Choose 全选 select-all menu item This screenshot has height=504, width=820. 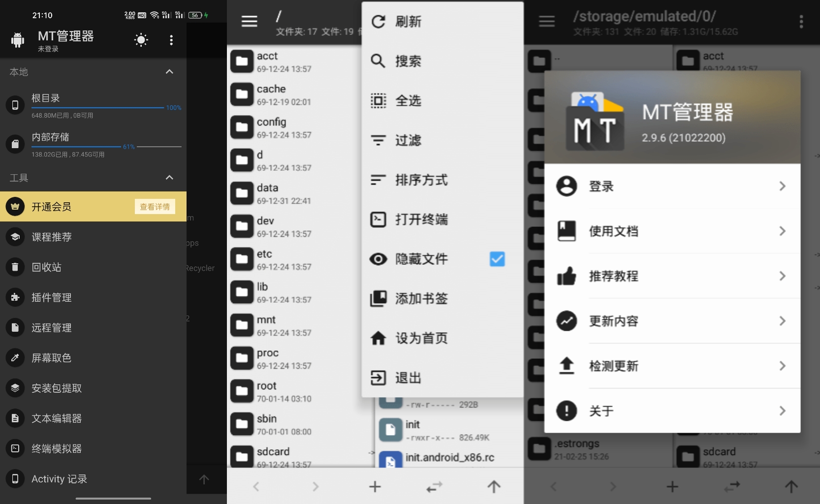(442, 101)
